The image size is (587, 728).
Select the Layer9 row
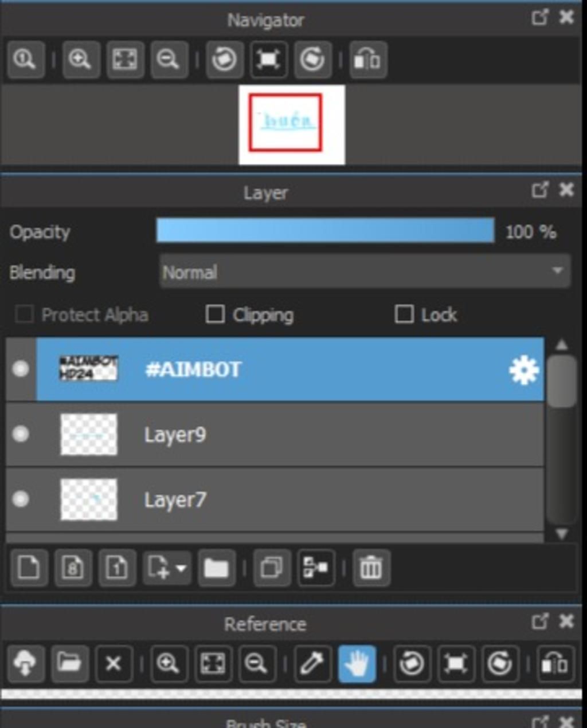[275, 434]
